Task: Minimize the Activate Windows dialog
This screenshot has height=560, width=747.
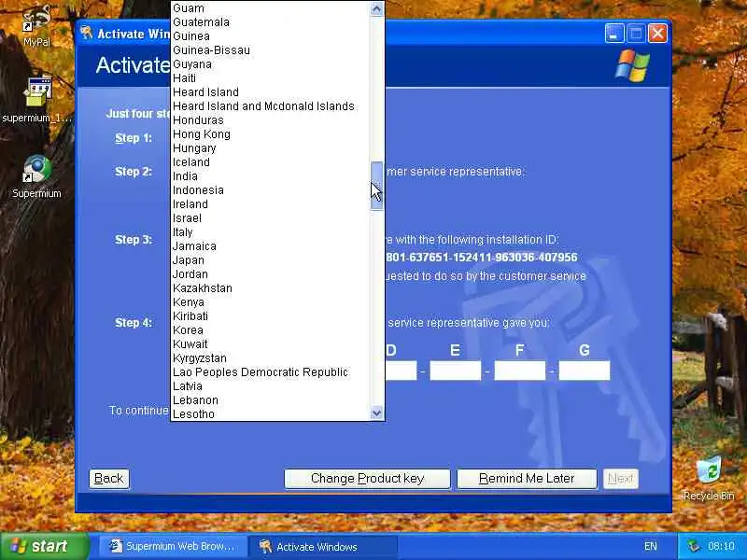Action: pos(614,34)
